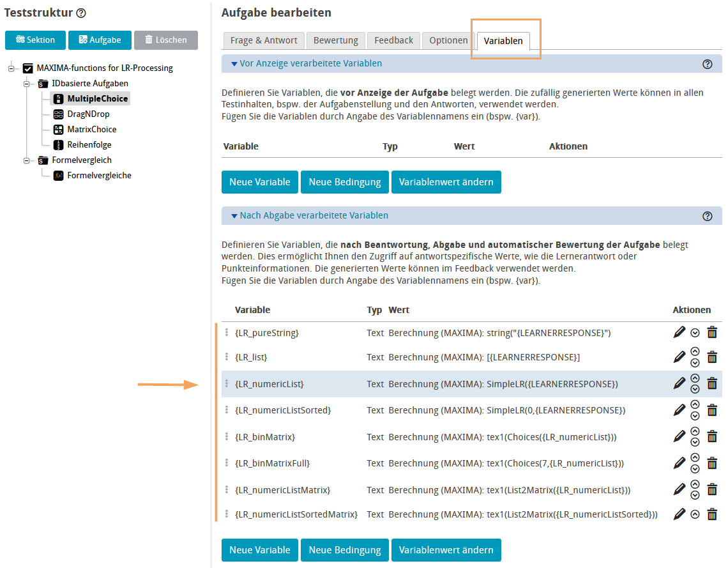Collapse Nach Abgabe verarbeitete Variablen section
The width and height of the screenshot is (728, 568).
[x=234, y=216]
